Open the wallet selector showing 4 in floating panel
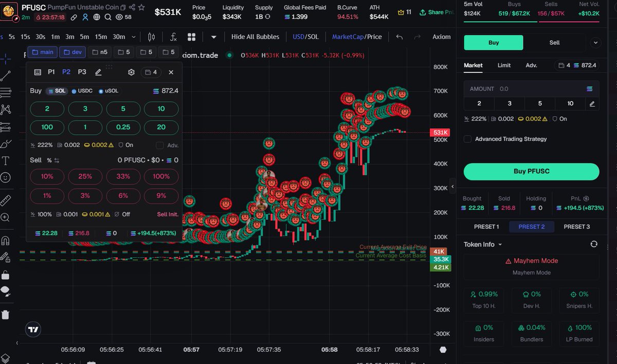Viewport: 617px width, 364px height. coord(152,72)
